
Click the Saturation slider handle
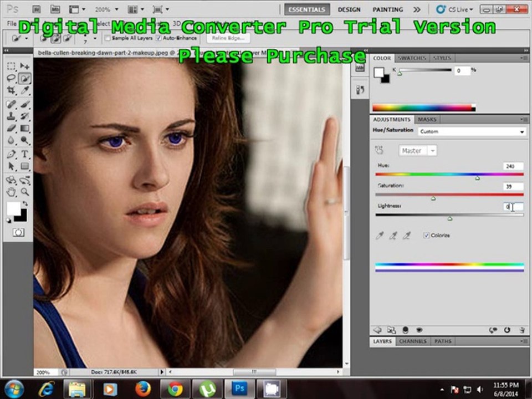pos(433,198)
